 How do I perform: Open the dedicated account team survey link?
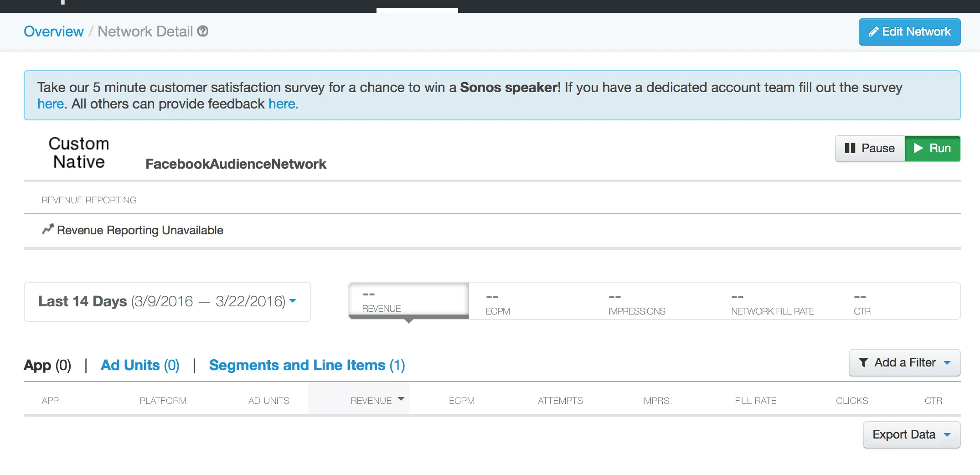point(50,104)
